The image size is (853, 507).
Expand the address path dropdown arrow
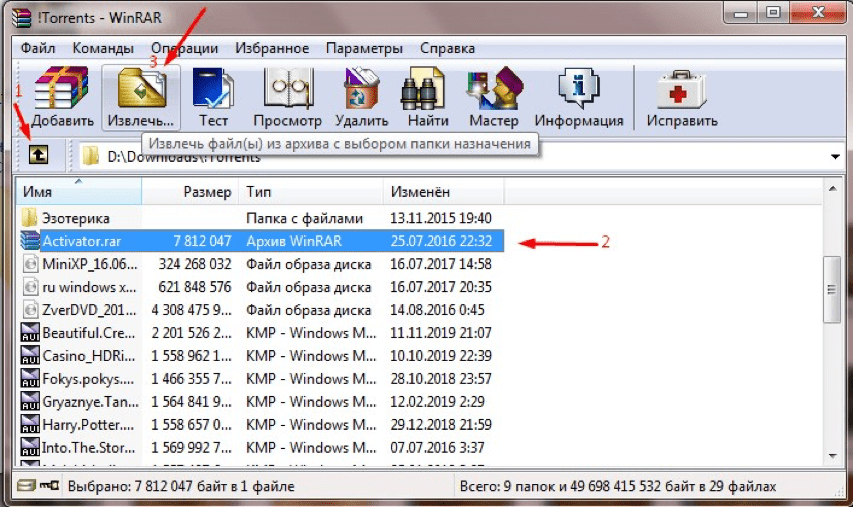835,157
